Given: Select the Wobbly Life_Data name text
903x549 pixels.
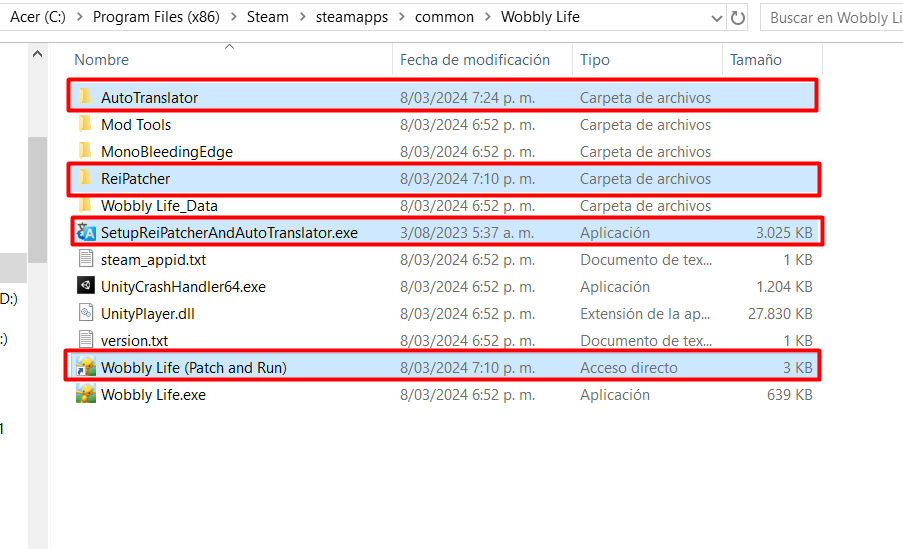Looking at the screenshot, I should click(x=160, y=206).
